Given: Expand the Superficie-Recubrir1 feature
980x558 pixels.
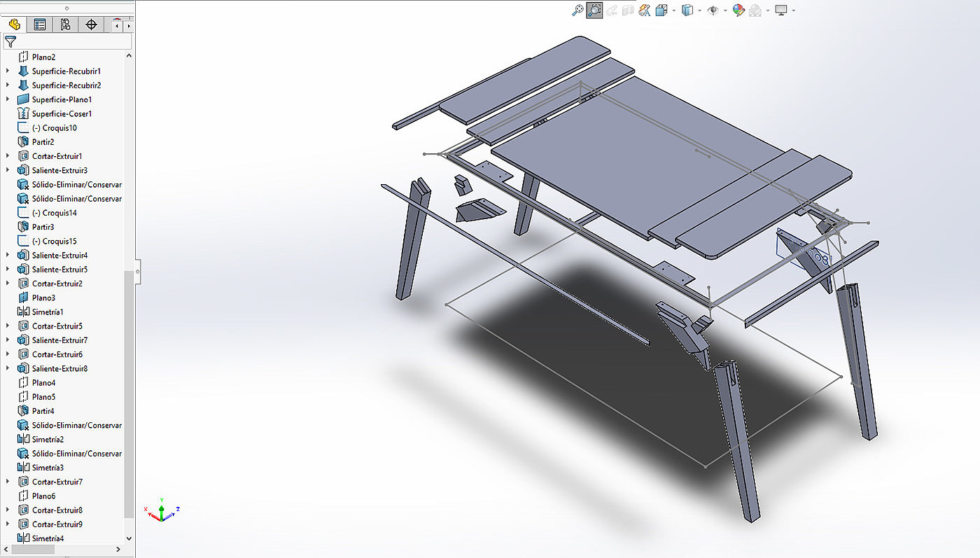Looking at the screenshot, I should (8, 71).
